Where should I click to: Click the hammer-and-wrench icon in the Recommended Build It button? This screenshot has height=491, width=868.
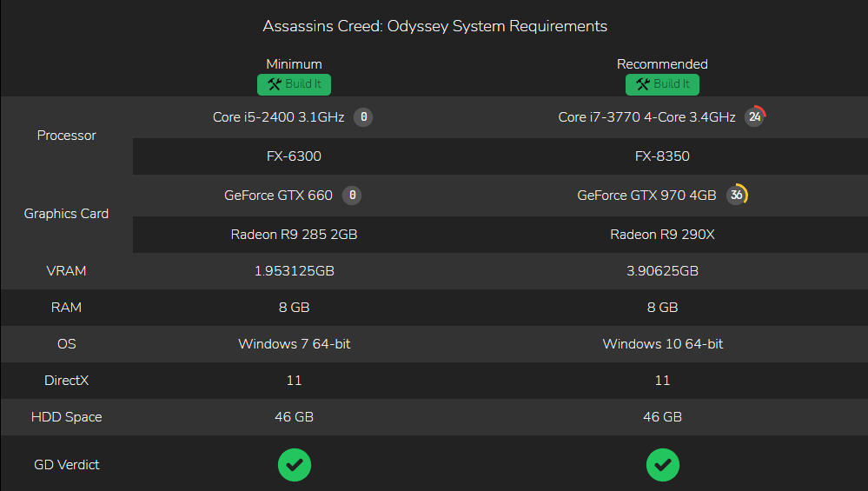pyautogui.click(x=643, y=84)
